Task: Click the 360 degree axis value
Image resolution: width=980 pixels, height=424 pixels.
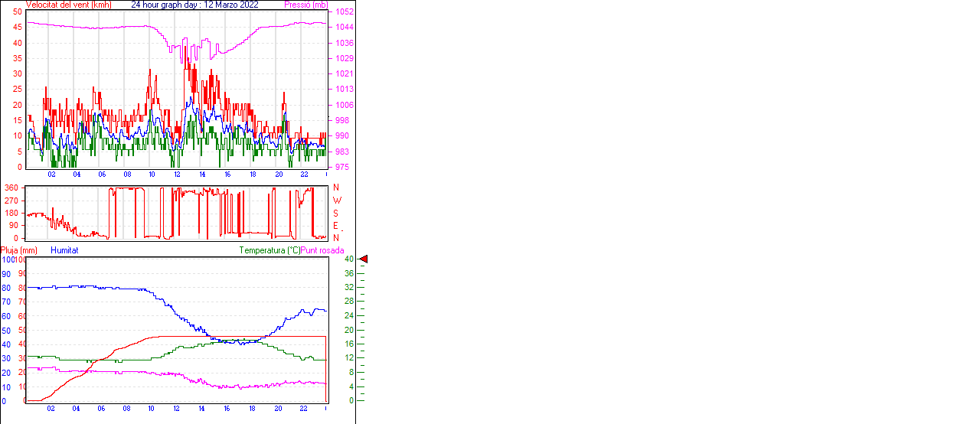Action: tap(11, 188)
